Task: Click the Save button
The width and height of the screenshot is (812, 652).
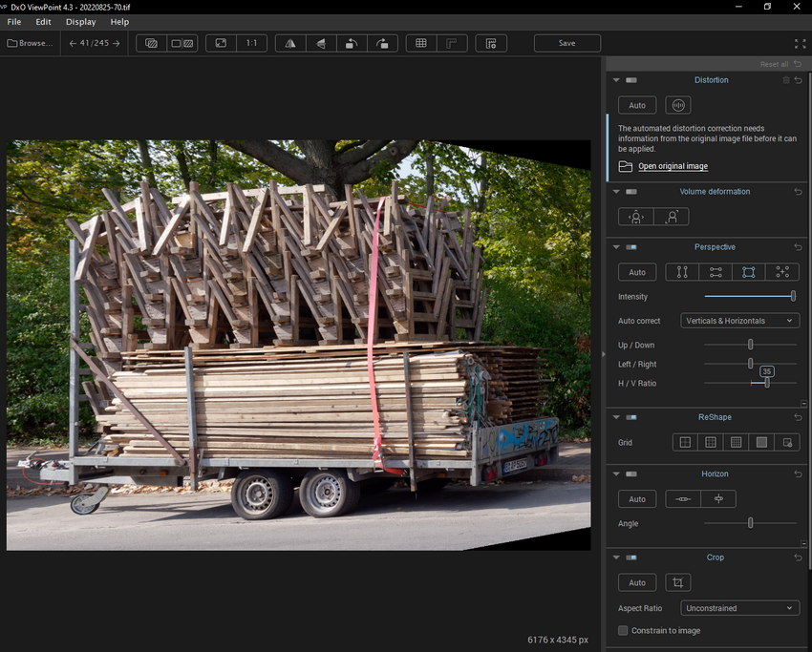Action: (566, 43)
